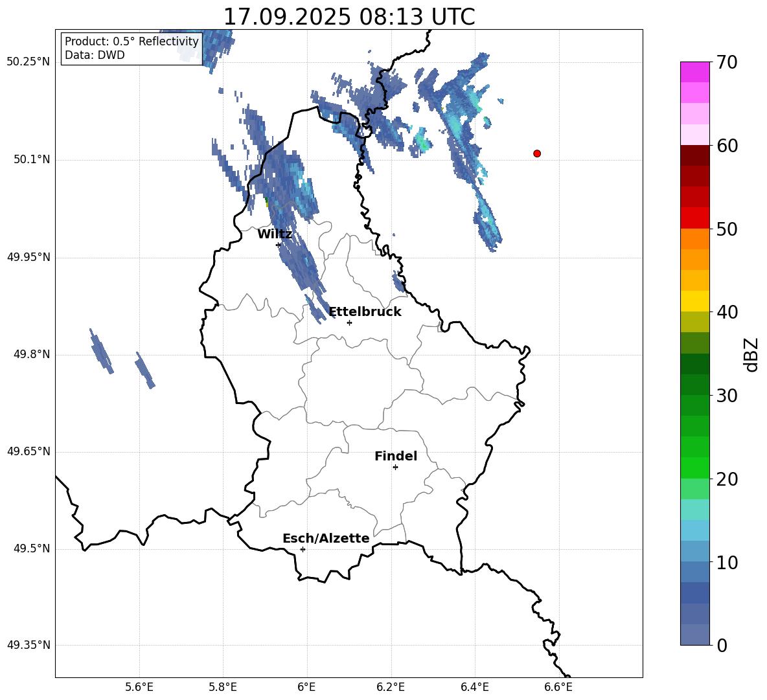Click the green high-reflectivity pixel northwest of Wiltz
The image size is (767, 700).
point(267,201)
